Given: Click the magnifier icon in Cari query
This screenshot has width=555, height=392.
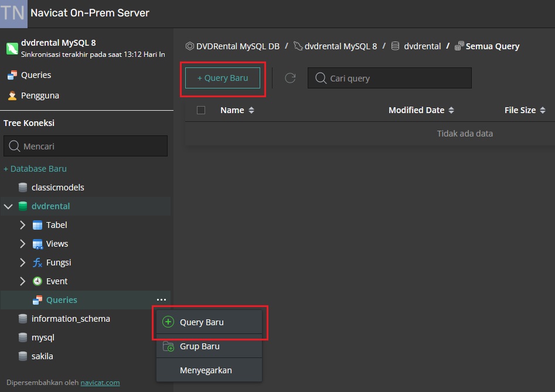Looking at the screenshot, I should click(321, 78).
